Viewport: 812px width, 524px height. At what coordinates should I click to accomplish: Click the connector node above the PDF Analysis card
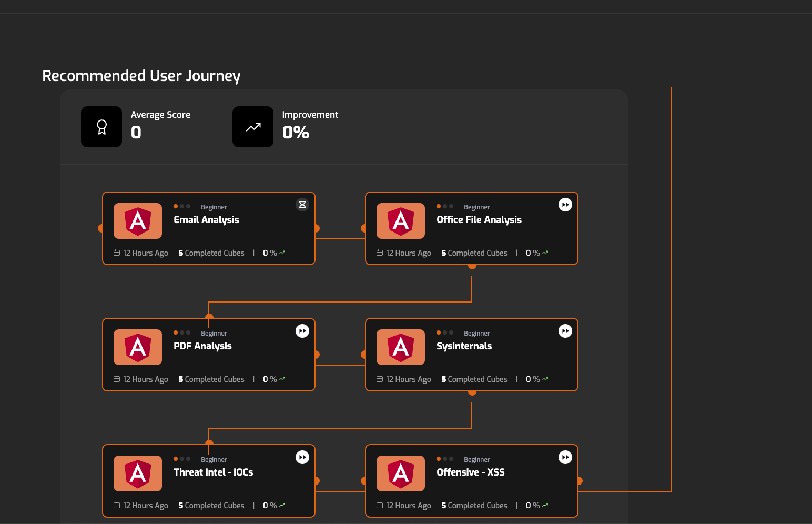coord(209,317)
